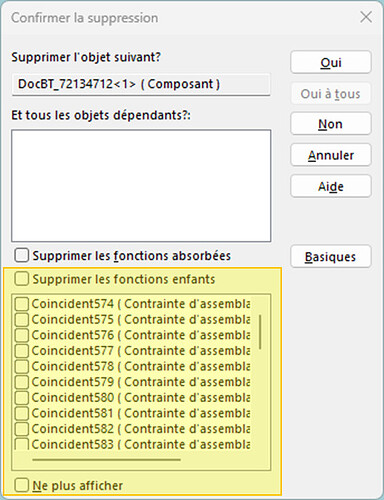The image size is (384, 500).
Task: Open help via the Aide button
Action: 331,186
